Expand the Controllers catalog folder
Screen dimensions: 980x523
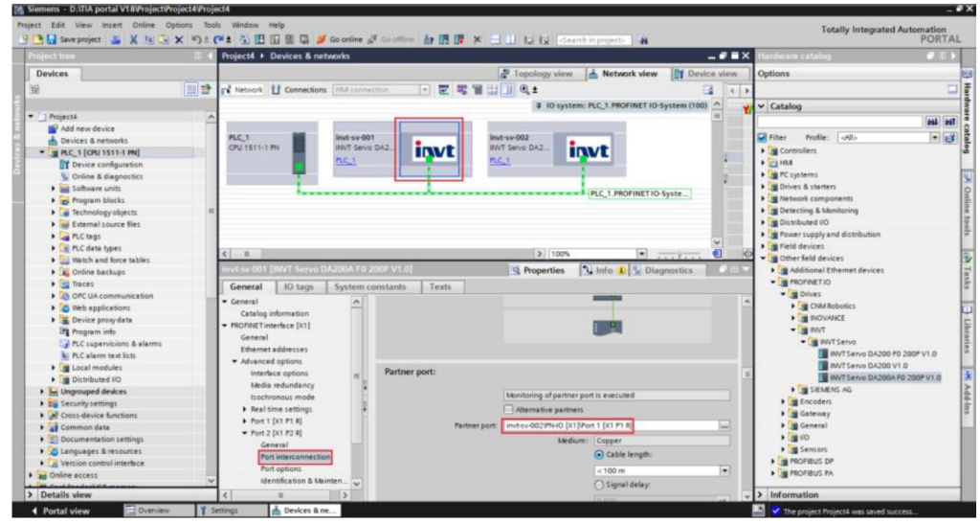[763, 150]
